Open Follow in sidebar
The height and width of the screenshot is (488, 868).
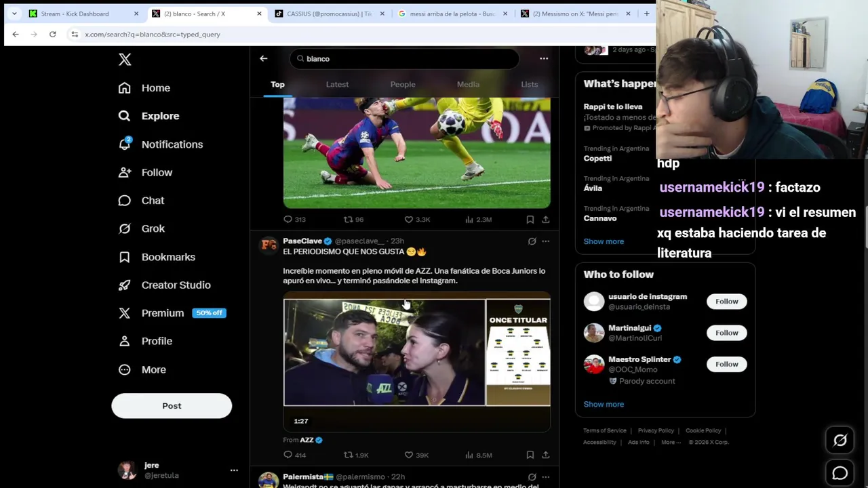pos(146,172)
